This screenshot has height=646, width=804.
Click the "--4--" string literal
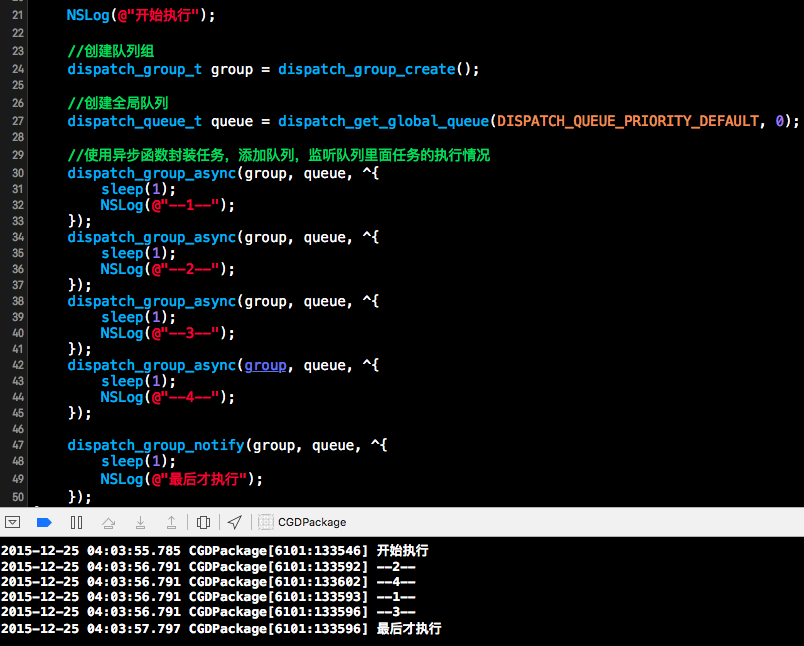click(186, 397)
